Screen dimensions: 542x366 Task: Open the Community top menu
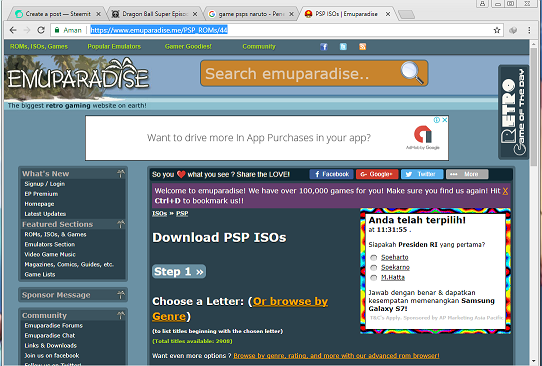259,47
